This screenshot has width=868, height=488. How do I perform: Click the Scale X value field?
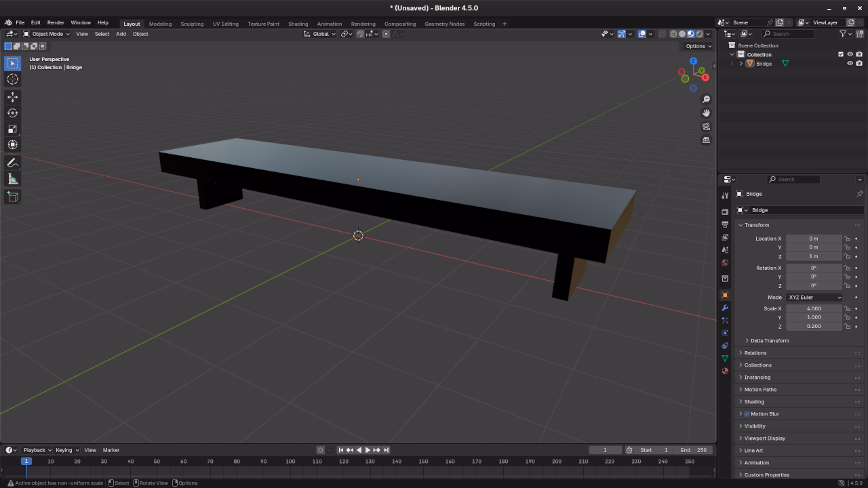coord(814,309)
